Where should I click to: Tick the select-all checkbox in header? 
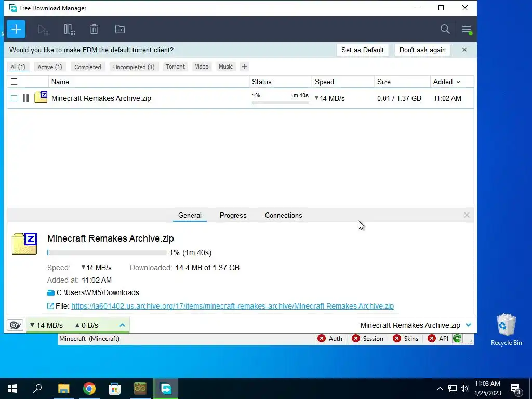(x=14, y=82)
